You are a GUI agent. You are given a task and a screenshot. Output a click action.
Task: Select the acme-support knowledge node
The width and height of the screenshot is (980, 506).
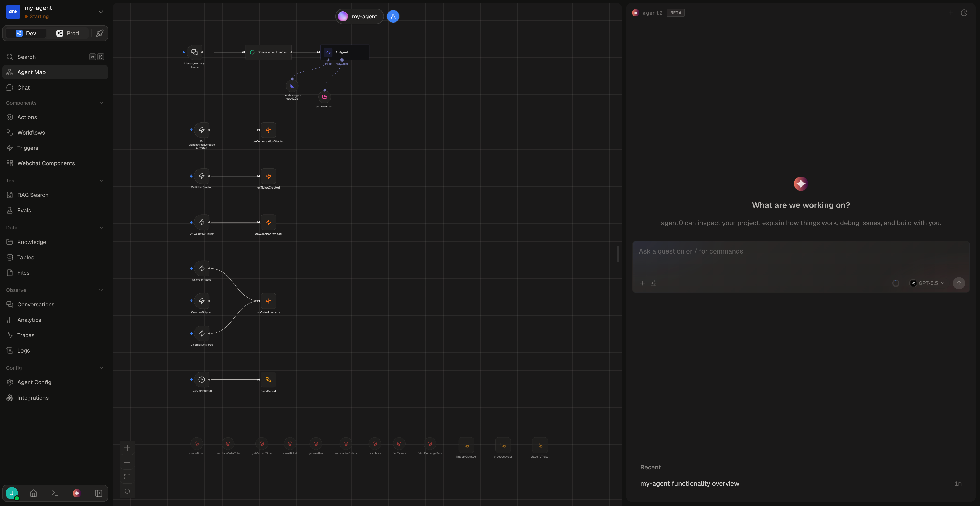325,97
